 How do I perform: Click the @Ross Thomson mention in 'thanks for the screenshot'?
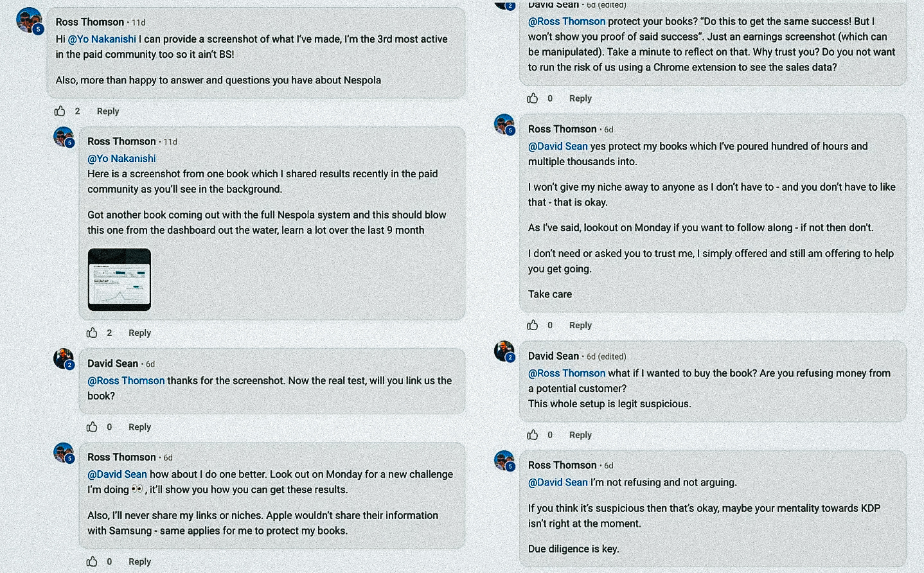126,381
